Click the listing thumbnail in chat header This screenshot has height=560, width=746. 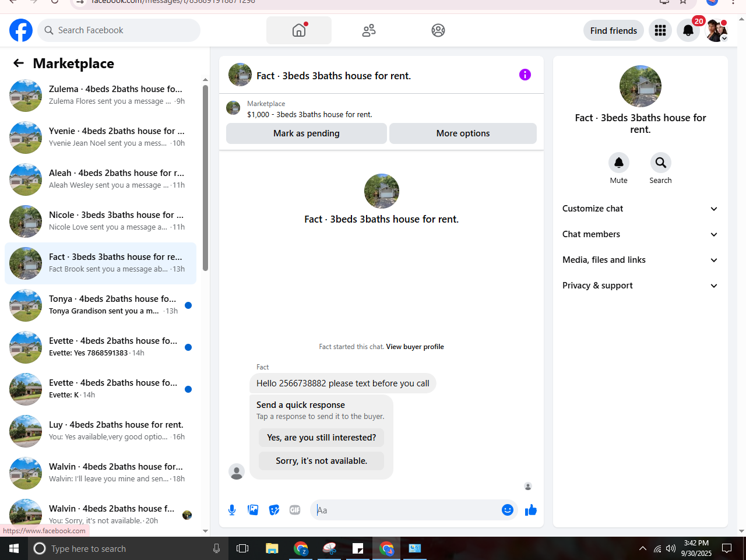coord(240,75)
